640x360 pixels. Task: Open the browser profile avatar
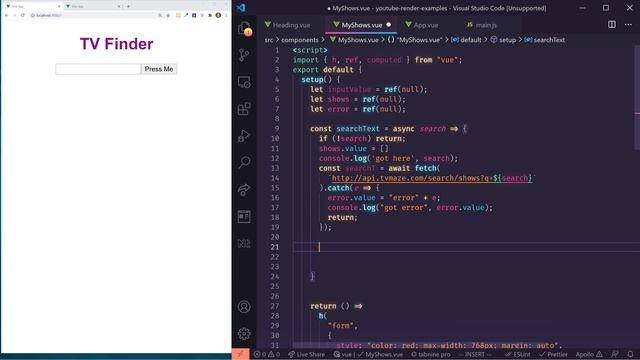(x=218, y=16)
